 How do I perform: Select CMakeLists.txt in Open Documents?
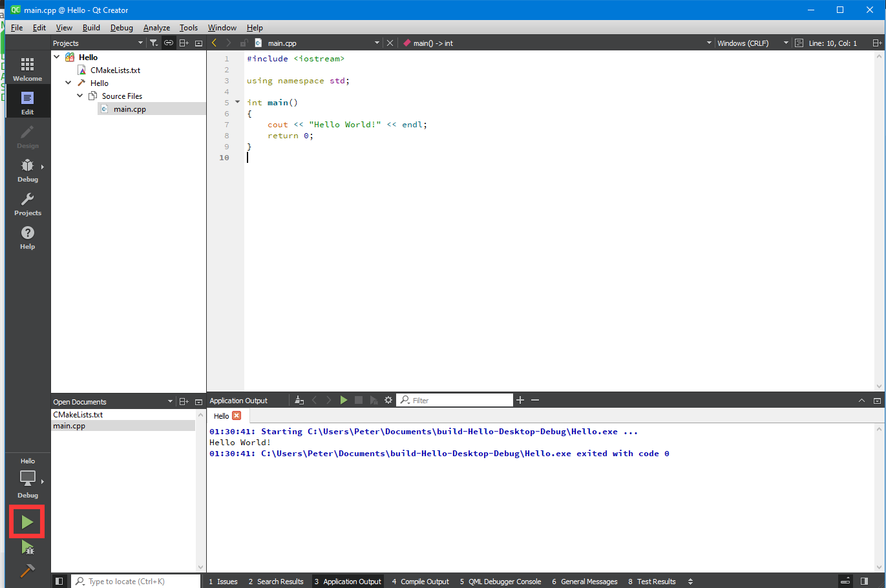pyautogui.click(x=78, y=415)
